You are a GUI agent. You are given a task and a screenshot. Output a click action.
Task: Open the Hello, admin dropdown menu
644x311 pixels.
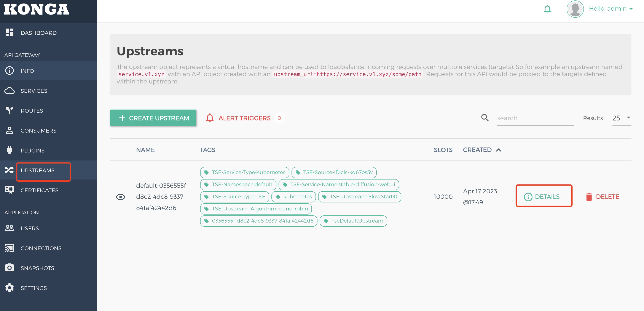coord(610,9)
